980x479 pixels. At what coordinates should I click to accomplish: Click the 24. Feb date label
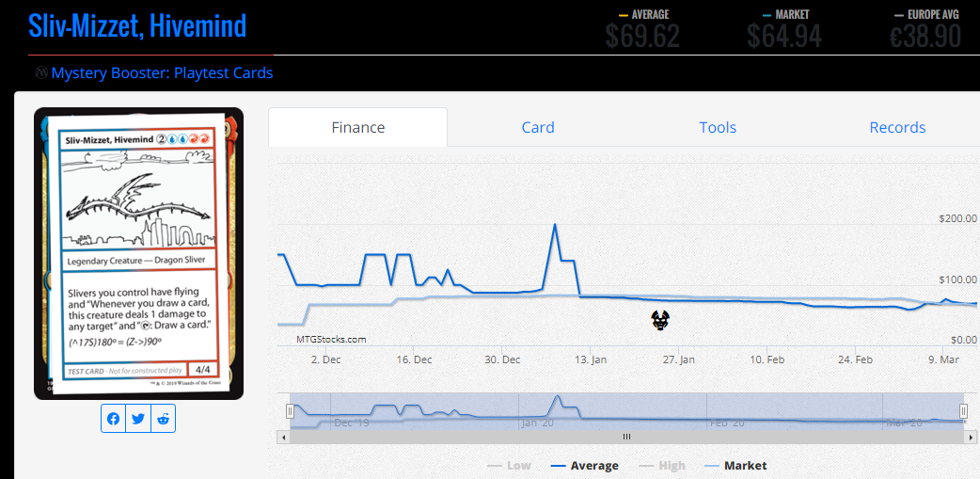(x=856, y=359)
